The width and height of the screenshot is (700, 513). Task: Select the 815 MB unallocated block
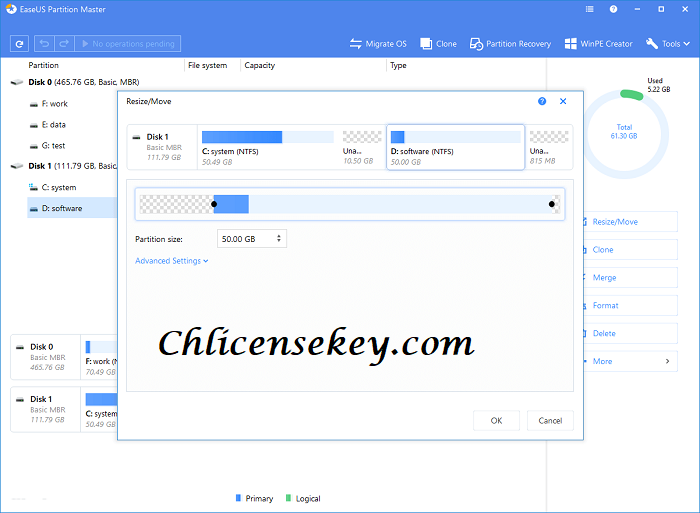[x=549, y=148]
